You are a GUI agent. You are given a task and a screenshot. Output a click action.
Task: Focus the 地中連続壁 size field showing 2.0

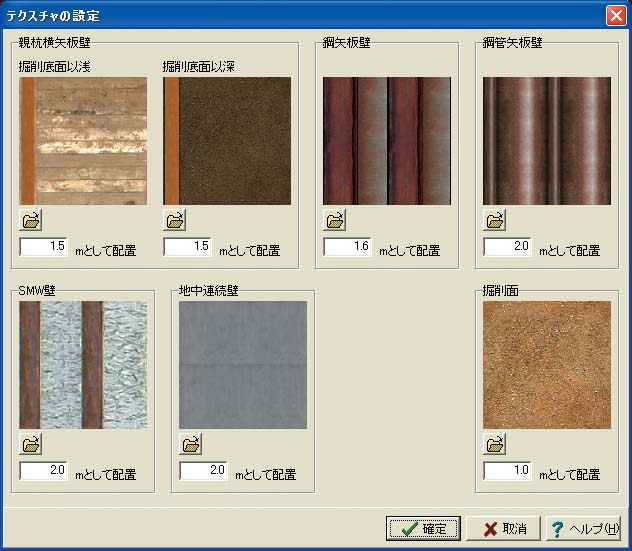coord(204,471)
